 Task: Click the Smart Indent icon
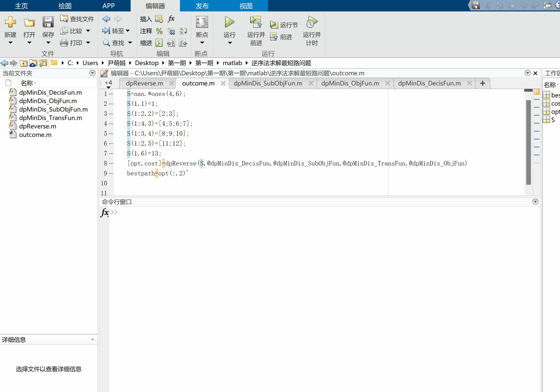pos(159,43)
